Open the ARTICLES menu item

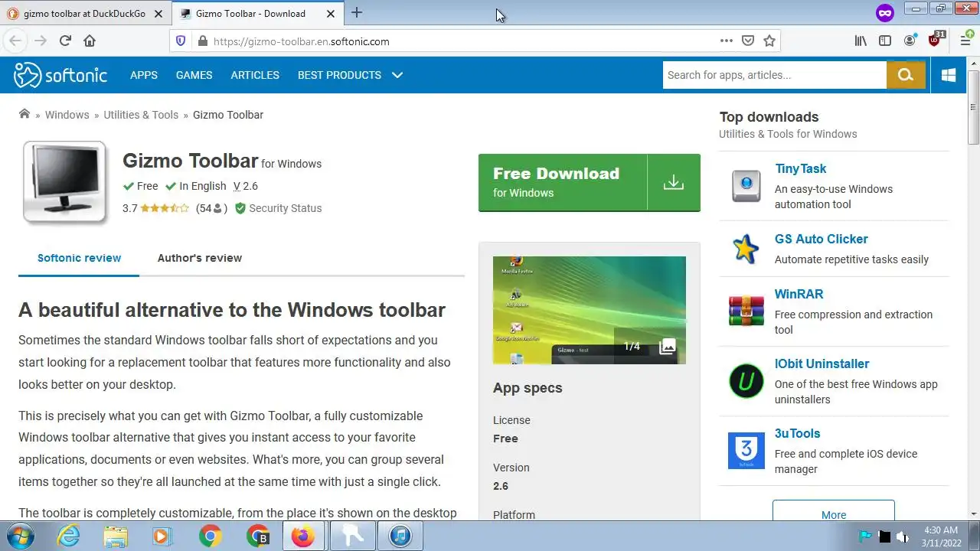[x=255, y=75]
